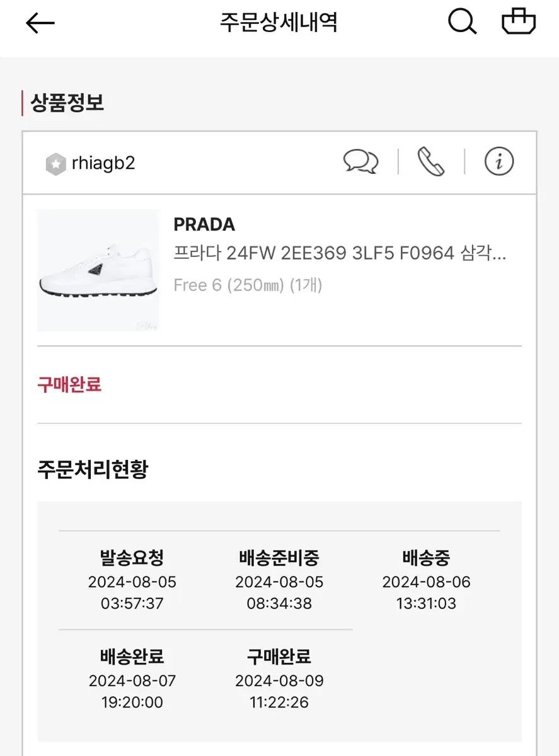The height and width of the screenshot is (756, 559).
Task: Show seller info via the i icon
Action: point(499,162)
